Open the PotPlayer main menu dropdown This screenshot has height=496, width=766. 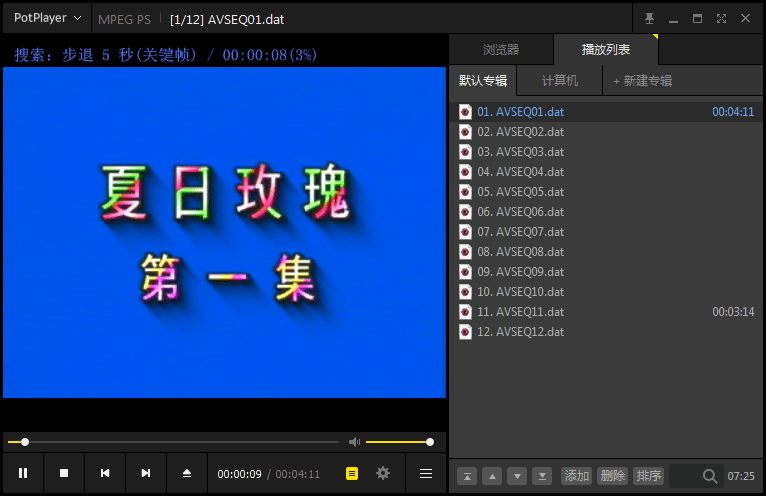pos(47,18)
